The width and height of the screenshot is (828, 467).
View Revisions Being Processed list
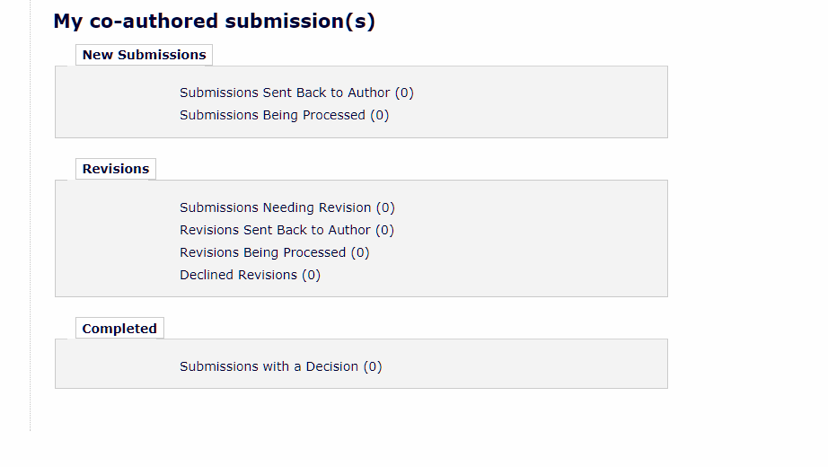263,253
